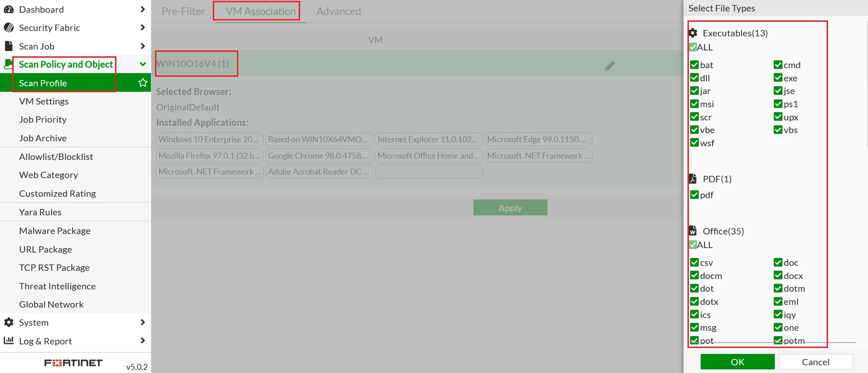The height and width of the screenshot is (373, 868).
Task: Expand the Log & Report chevron
Action: point(143,341)
